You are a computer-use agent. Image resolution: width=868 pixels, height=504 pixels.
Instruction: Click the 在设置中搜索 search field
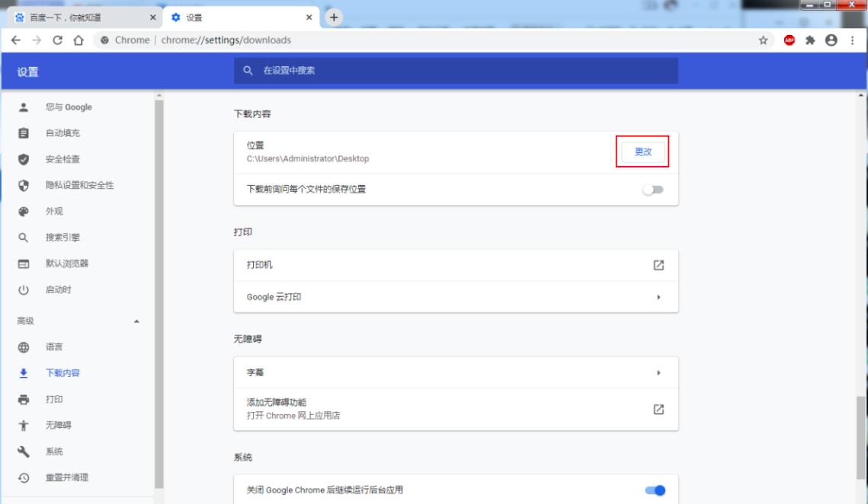456,70
